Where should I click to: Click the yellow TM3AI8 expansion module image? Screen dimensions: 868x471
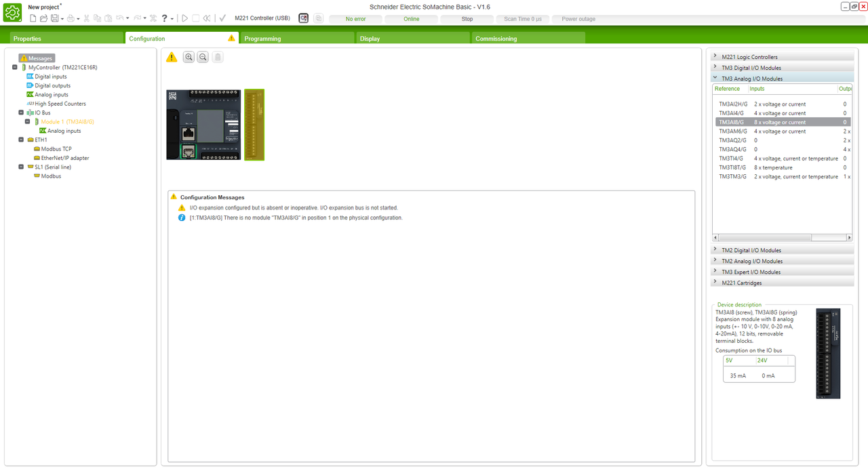pos(254,125)
